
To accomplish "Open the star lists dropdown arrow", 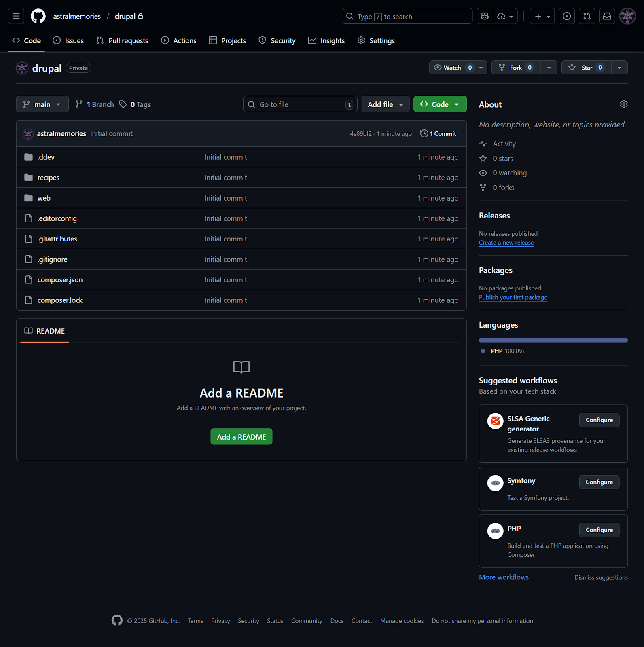I will click(x=619, y=68).
